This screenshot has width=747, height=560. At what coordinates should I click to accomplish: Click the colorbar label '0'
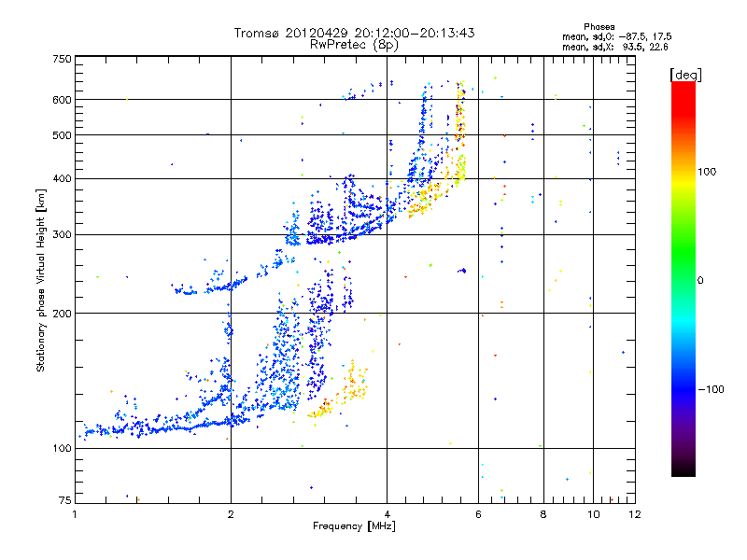[700, 281]
